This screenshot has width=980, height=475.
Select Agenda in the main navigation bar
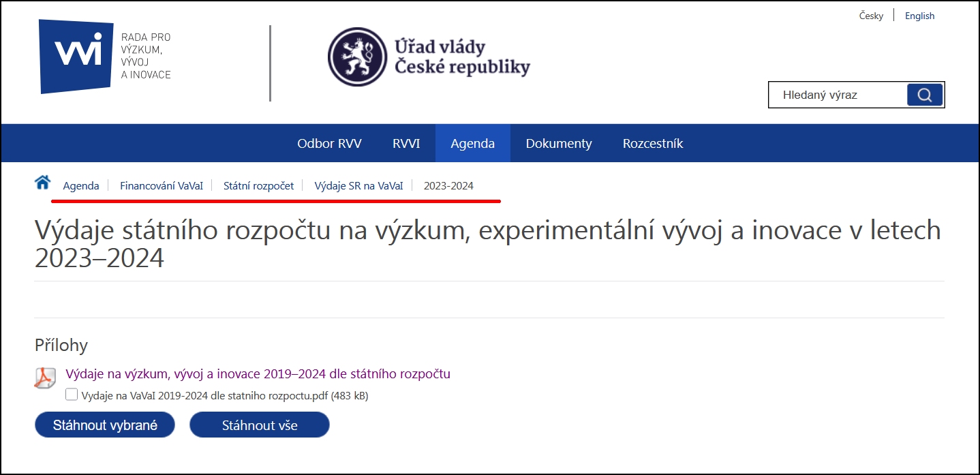472,144
